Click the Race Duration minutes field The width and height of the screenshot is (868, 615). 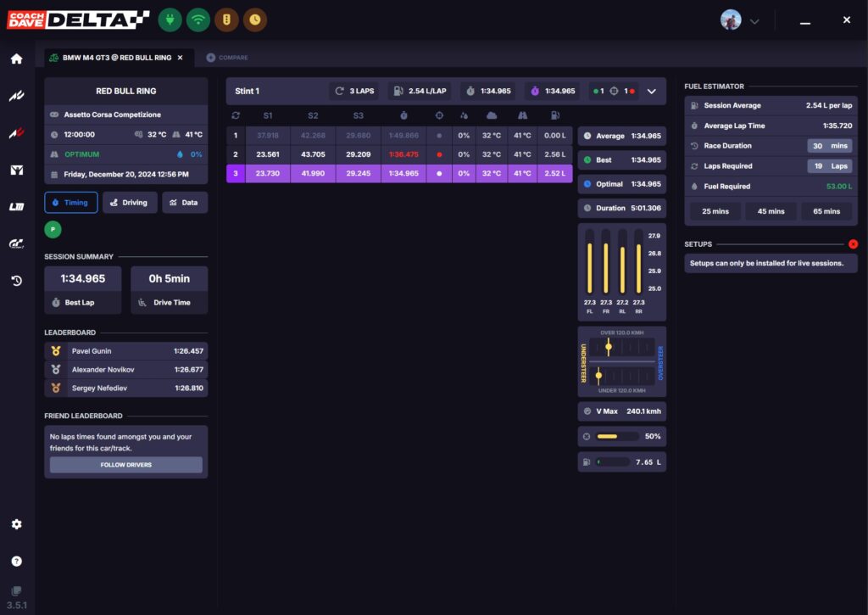click(829, 146)
